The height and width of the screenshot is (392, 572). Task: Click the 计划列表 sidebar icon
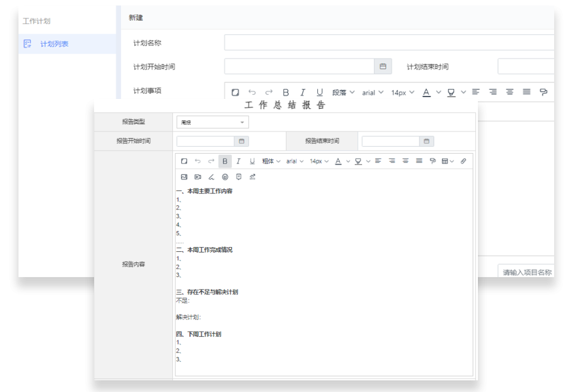tap(27, 44)
